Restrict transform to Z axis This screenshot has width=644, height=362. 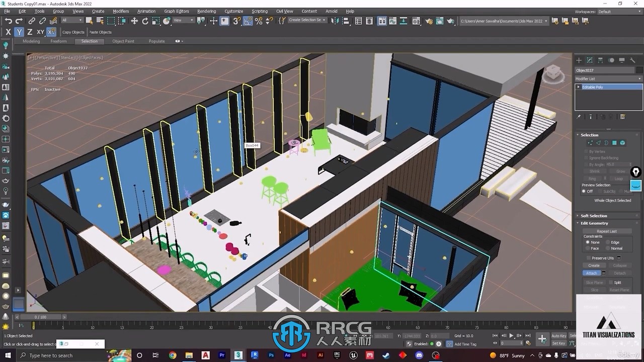pyautogui.click(x=30, y=32)
